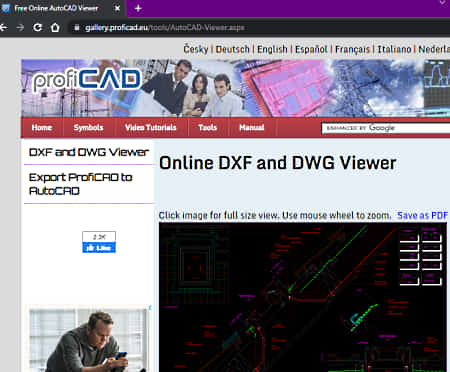The image size is (450, 372).
Task: Switch language to Deutsch
Action: (232, 49)
